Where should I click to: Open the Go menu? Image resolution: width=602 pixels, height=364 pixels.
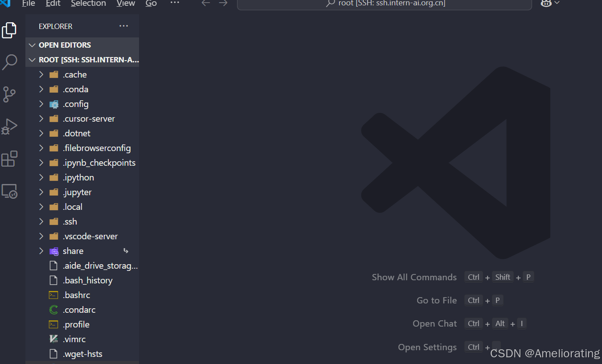pyautogui.click(x=151, y=4)
